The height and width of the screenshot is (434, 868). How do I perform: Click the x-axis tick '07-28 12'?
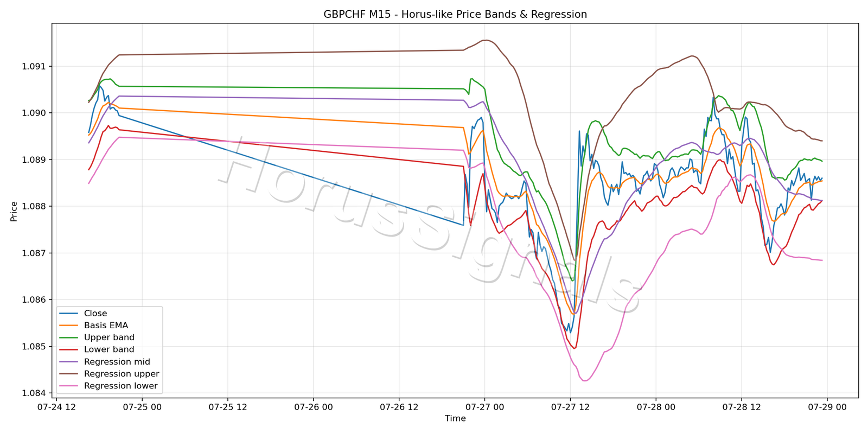coord(742,407)
